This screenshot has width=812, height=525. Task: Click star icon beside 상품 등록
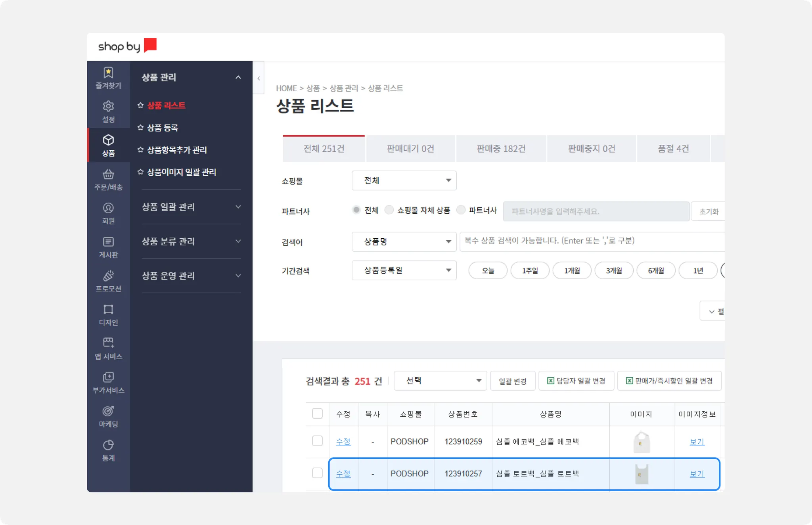[140, 127]
